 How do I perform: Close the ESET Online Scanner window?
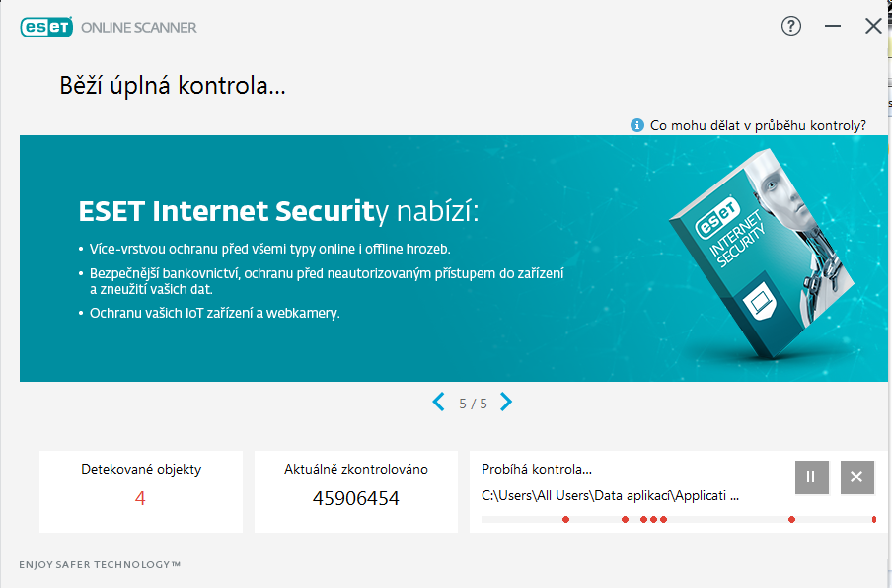pos(873,27)
